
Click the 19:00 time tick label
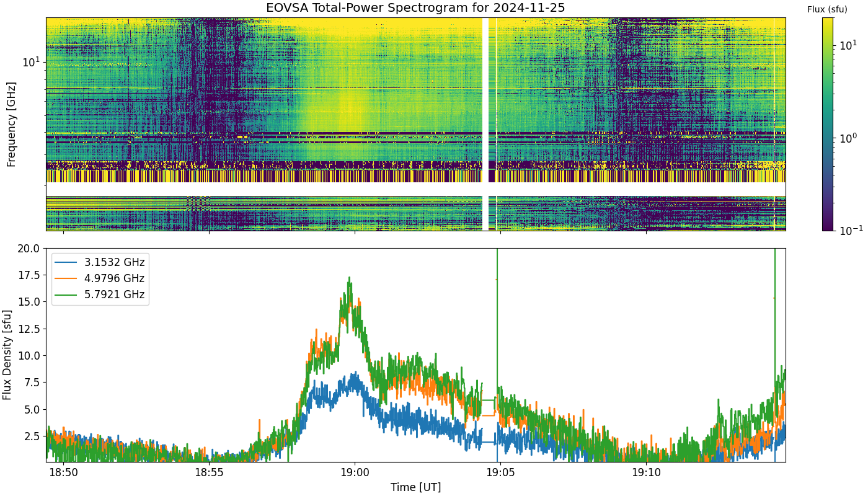355,472
